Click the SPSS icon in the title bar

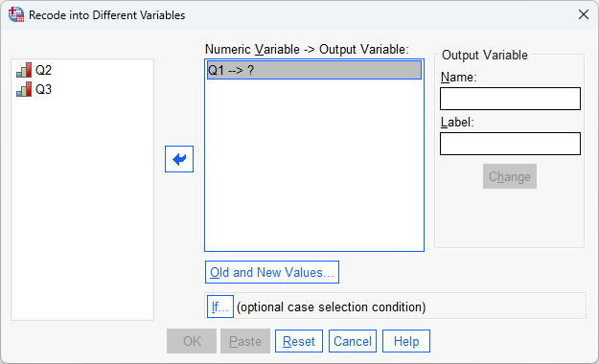coord(16,15)
